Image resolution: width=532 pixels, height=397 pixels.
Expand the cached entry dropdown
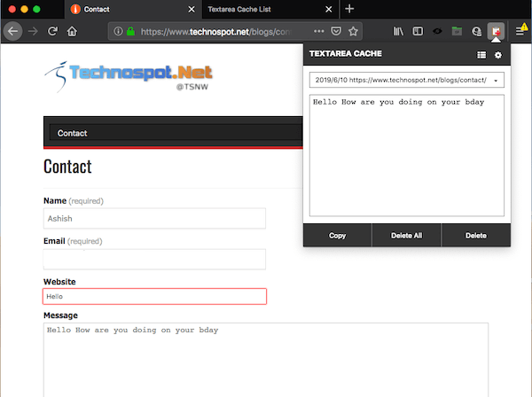tap(407, 80)
